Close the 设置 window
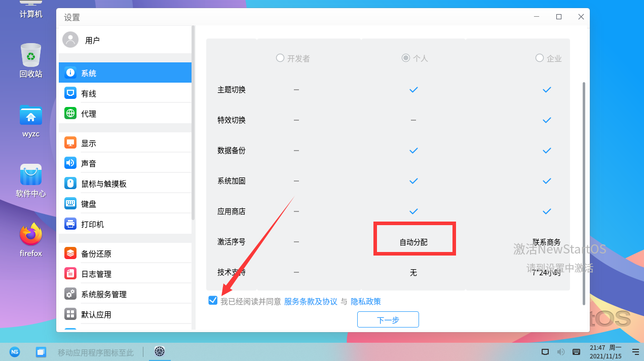644x361 pixels. pos(581,17)
